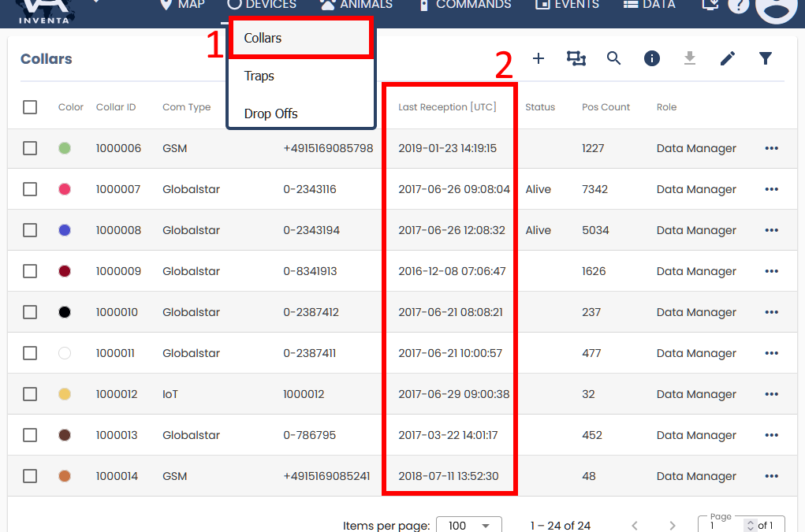Image resolution: width=805 pixels, height=532 pixels.
Task: Open the help question mark icon
Action: pyautogui.click(x=737, y=6)
